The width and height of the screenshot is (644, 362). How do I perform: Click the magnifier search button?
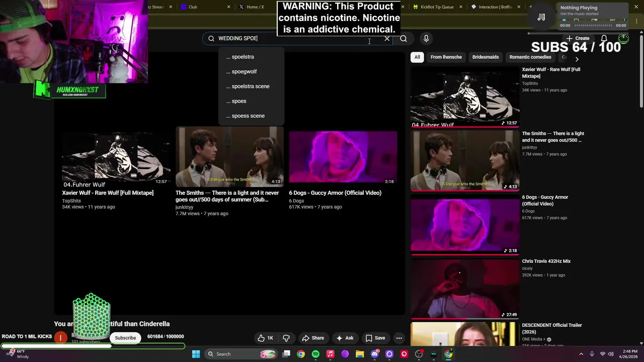coord(404,39)
